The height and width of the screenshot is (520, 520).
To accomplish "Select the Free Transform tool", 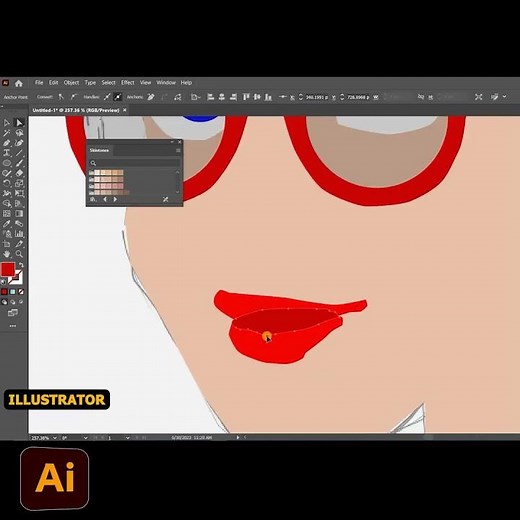I will 19,193.
